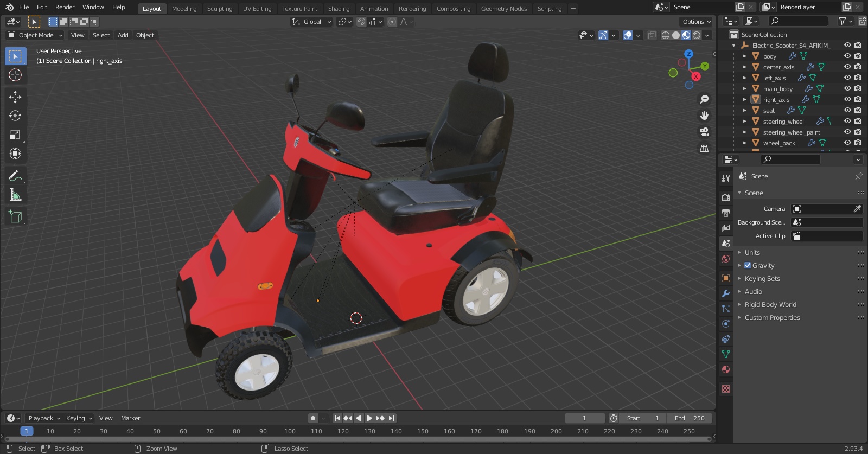
Task: Open the Modifier properties tab
Action: coord(726,293)
